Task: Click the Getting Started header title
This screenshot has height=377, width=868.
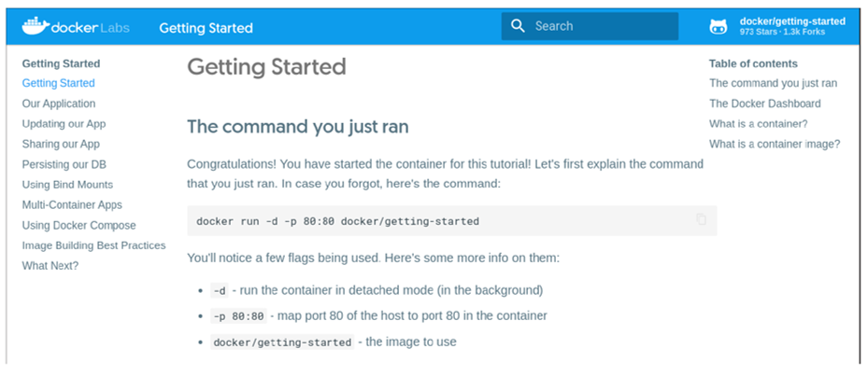Action: point(206,28)
